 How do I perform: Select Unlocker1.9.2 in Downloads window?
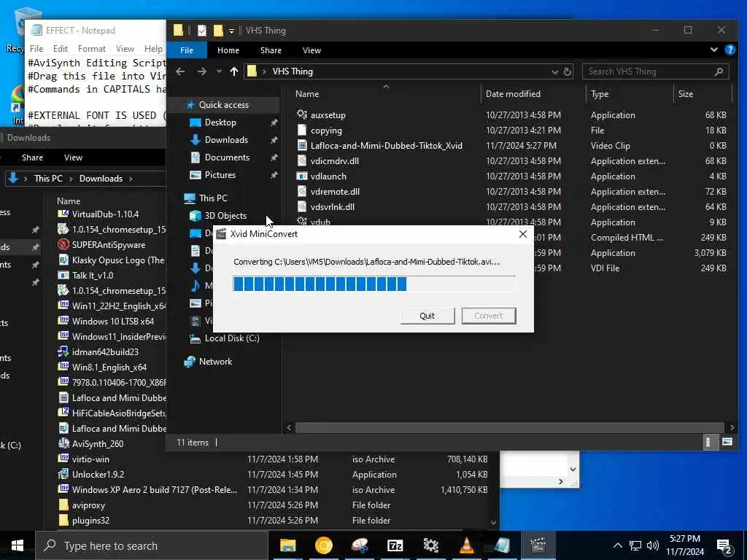[x=98, y=474]
